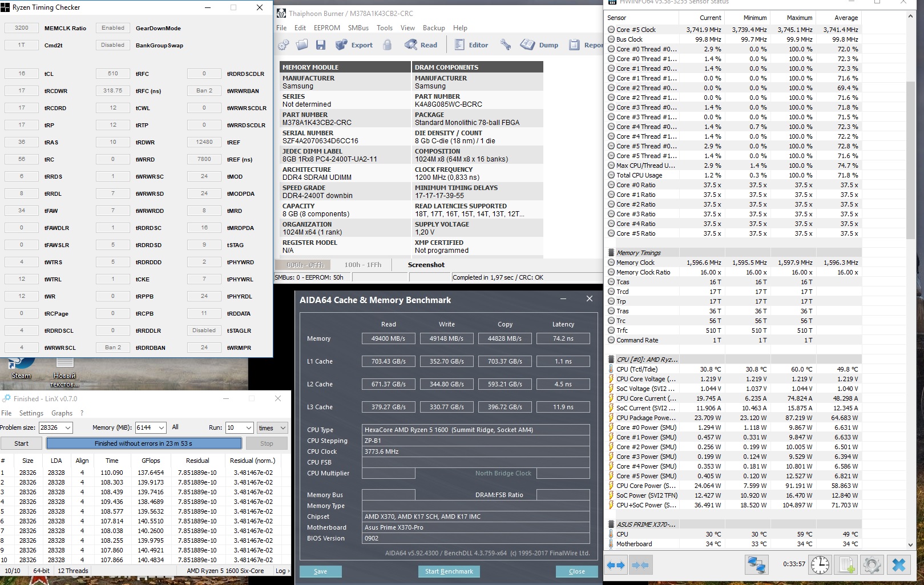Click the LinX gear icon in its title bar
Image resolution: width=924 pixels, height=585 pixels.
click(6, 398)
